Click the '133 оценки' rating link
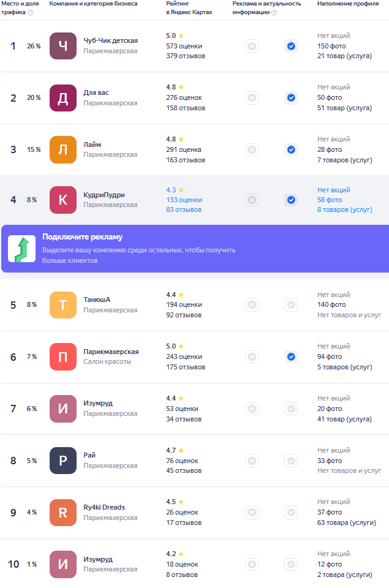The height and width of the screenshot is (588, 389). click(184, 200)
